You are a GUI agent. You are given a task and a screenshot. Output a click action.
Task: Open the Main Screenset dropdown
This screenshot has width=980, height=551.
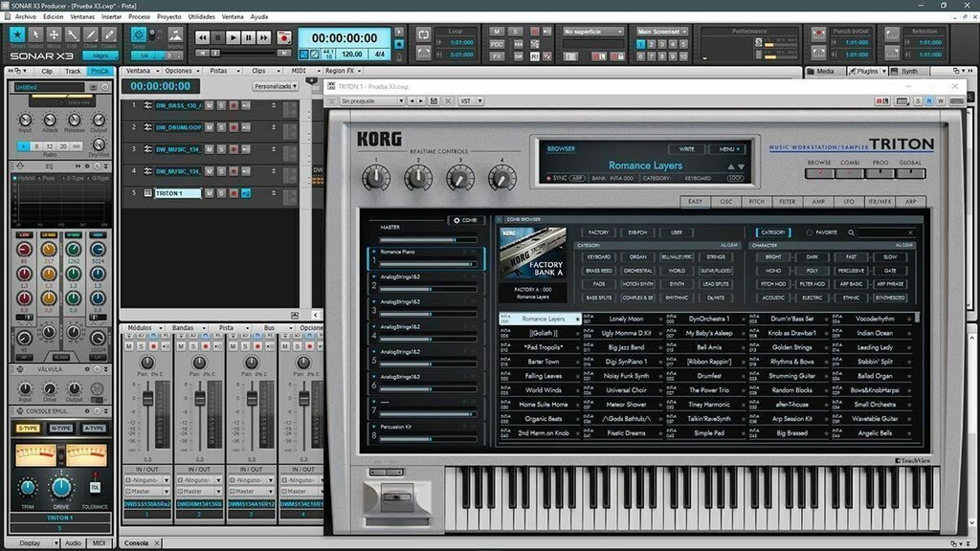coord(662,32)
